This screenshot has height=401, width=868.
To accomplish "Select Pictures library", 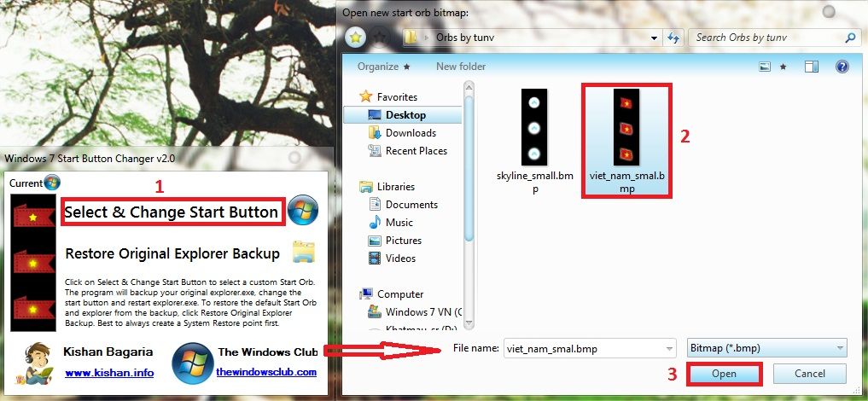I will pyautogui.click(x=404, y=240).
